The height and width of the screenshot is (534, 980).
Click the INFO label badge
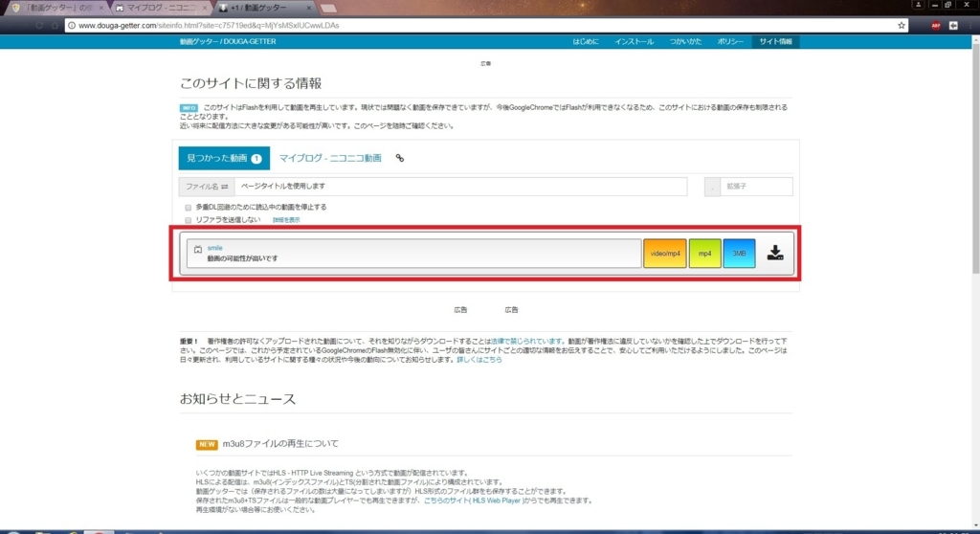point(189,107)
